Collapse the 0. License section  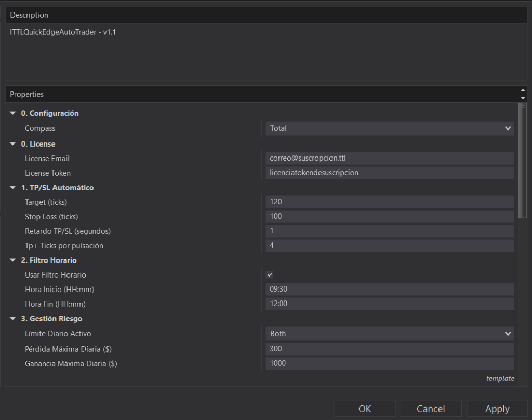[12, 143]
